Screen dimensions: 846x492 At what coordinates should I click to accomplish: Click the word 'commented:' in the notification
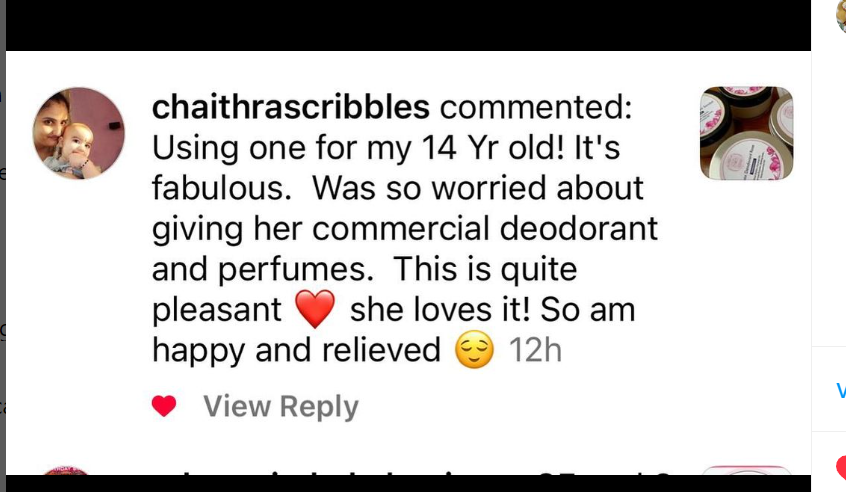click(536, 107)
